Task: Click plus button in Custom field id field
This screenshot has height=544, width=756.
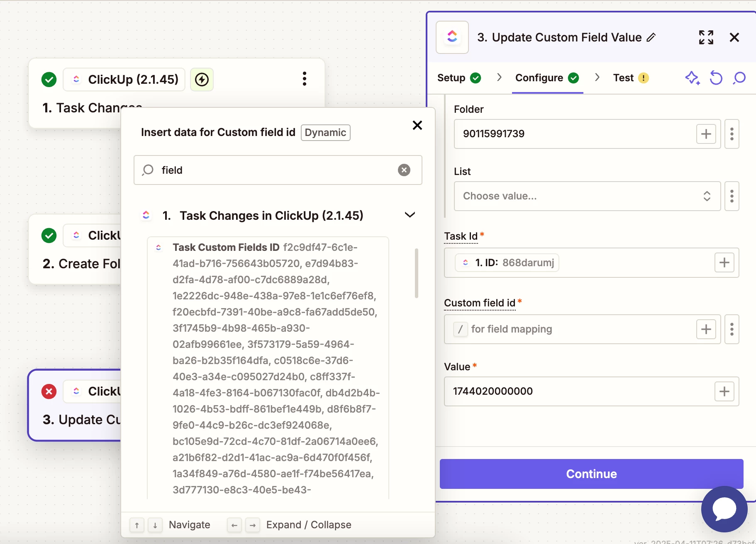Action: pyautogui.click(x=706, y=329)
